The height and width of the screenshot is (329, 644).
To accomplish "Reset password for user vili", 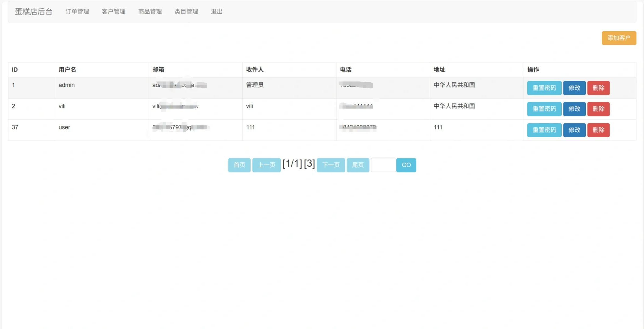I will (544, 109).
